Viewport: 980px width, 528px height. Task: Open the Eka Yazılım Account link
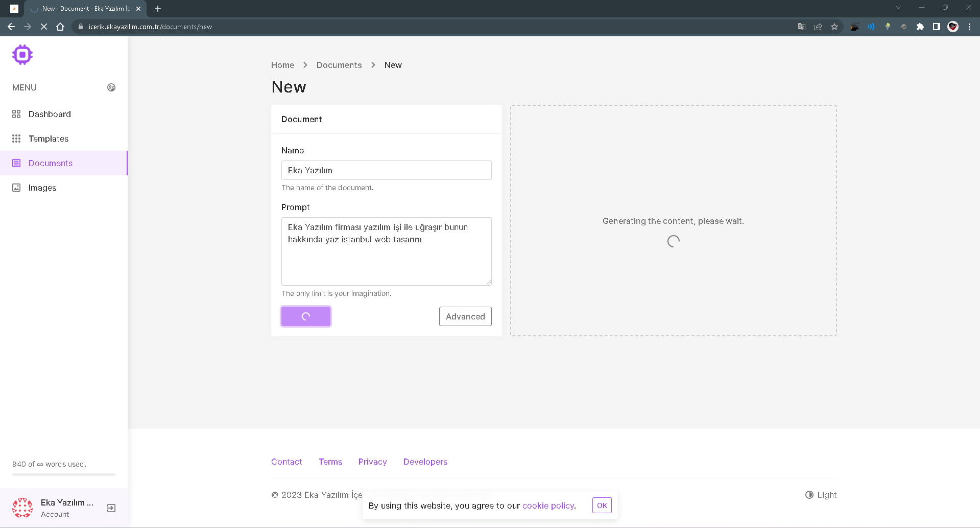click(x=67, y=508)
